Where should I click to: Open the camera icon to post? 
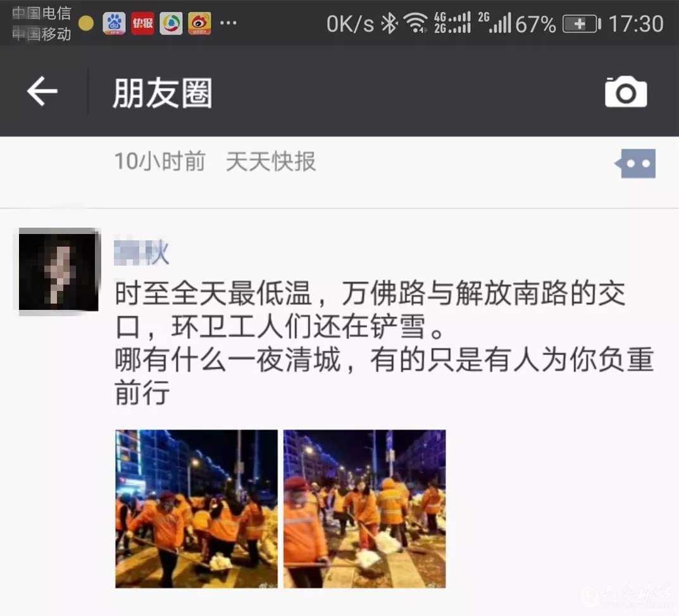tap(626, 91)
